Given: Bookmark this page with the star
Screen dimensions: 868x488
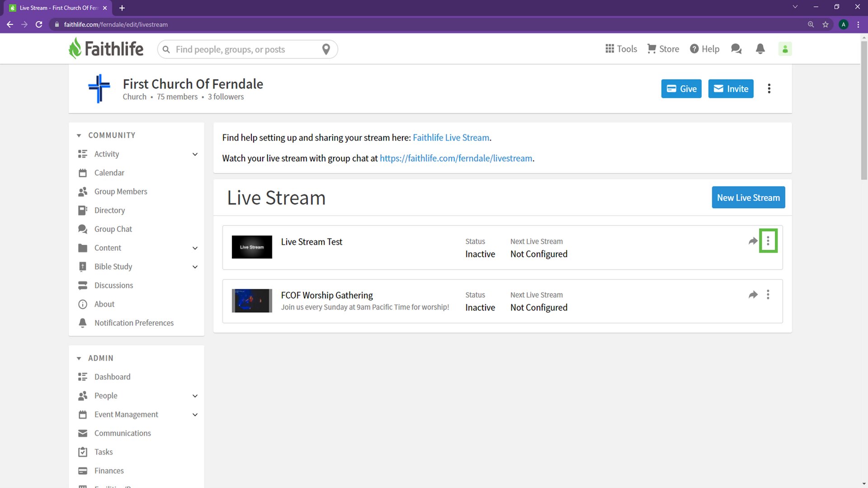Looking at the screenshot, I should tap(826, 24).
